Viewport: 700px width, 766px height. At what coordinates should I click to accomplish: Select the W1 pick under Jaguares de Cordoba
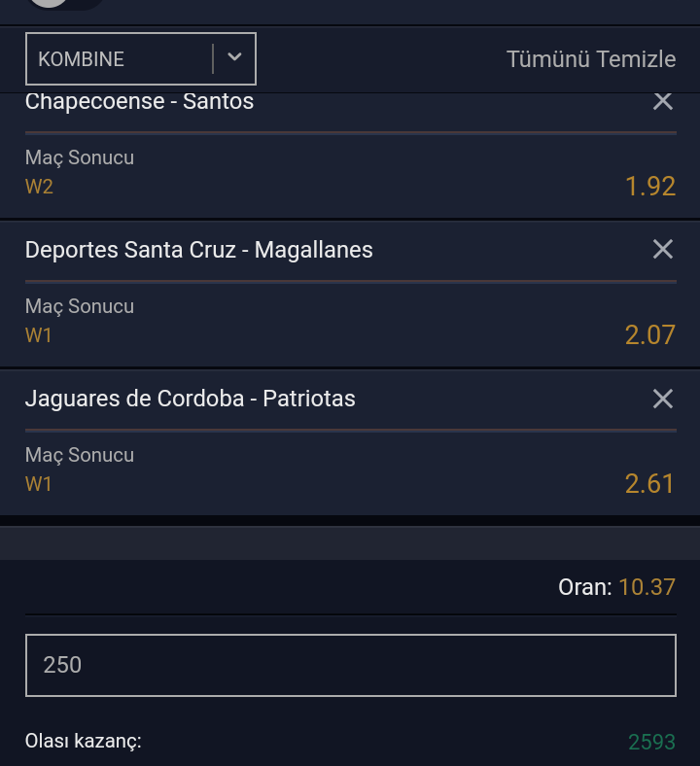(39, 484)
